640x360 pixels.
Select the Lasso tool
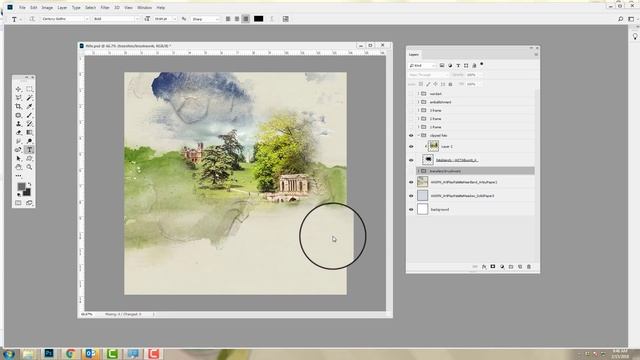[18, 98]
